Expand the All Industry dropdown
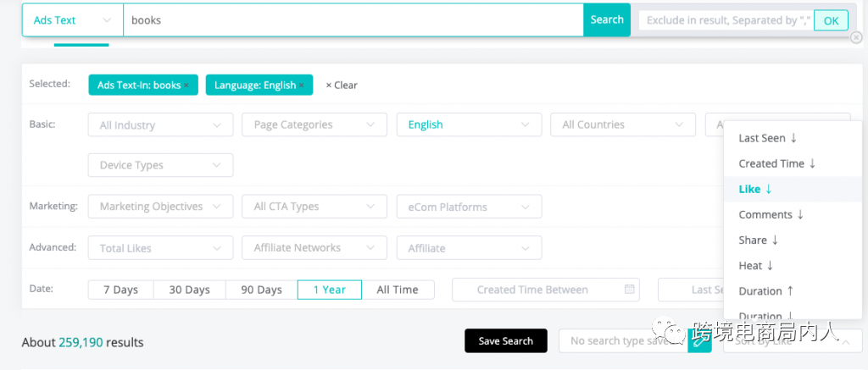Image resolution: width=868 pixels, height=370 pixels. pyautogui.click(x=160, y=124)
